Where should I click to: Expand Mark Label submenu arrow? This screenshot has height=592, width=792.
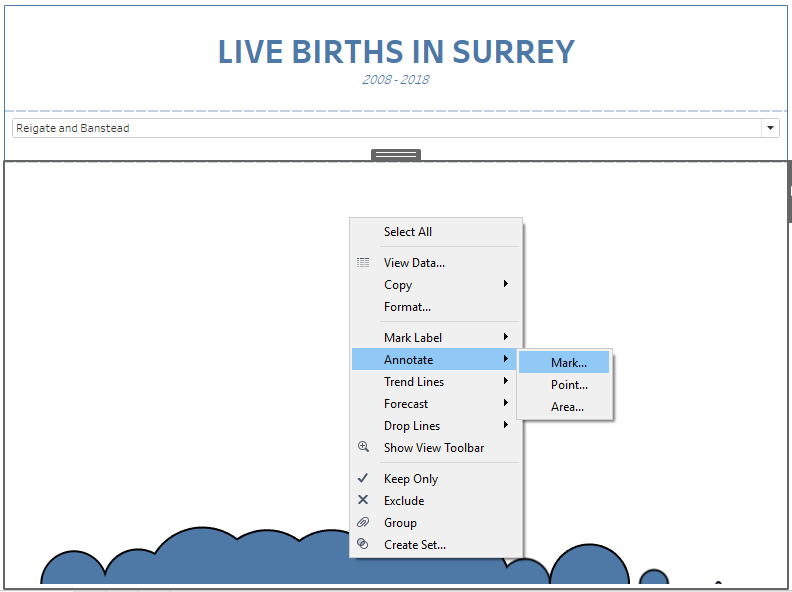click(x=506, y=337)
